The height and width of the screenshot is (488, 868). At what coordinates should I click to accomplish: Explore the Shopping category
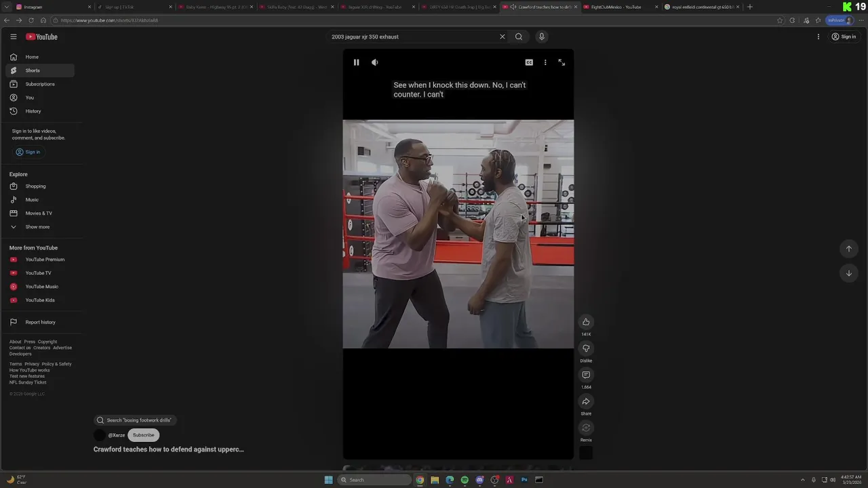click(x=39, y=186)
